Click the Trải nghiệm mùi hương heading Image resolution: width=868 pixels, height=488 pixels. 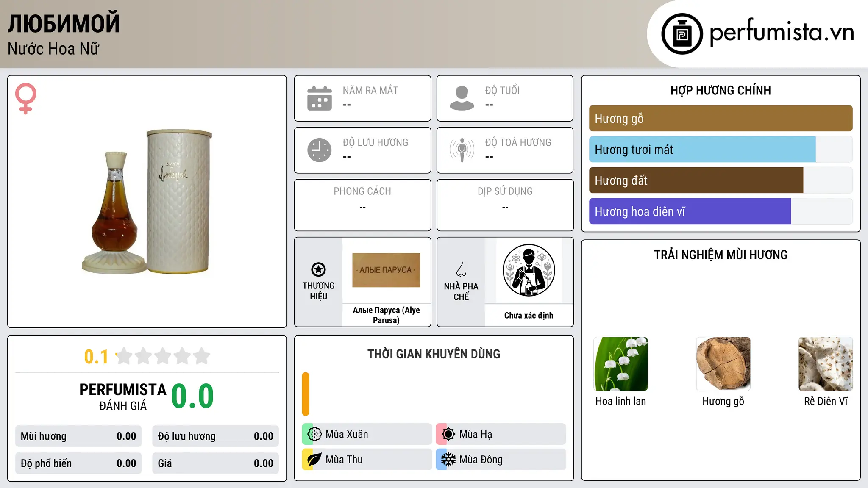point(721,255)
